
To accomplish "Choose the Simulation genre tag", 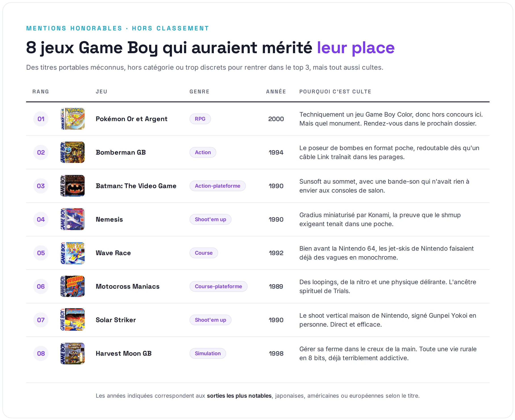I will click(x=208, y=353).
